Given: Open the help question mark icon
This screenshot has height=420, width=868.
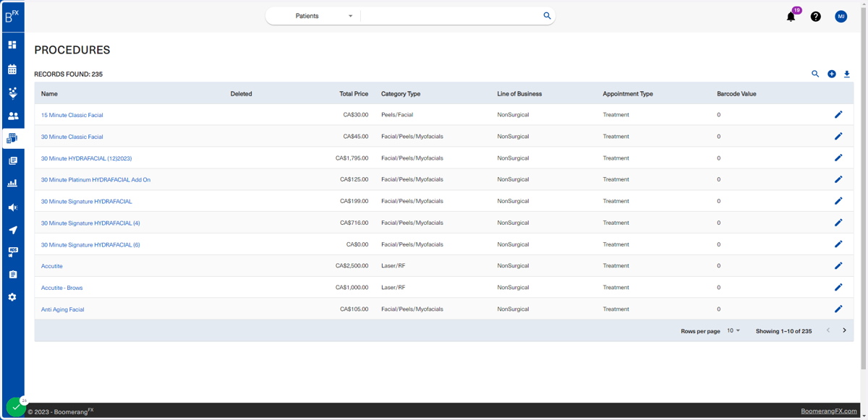Looking at the screenshot, I should (816, 17).
